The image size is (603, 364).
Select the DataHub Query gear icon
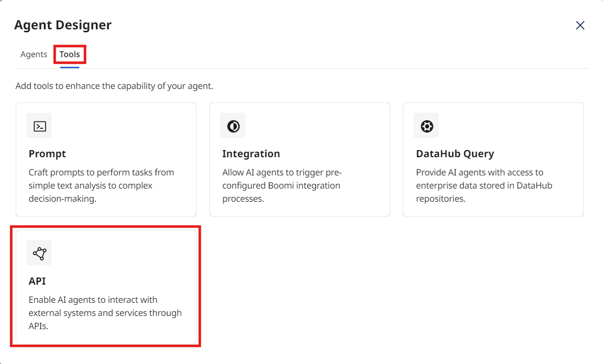[426, 125]
